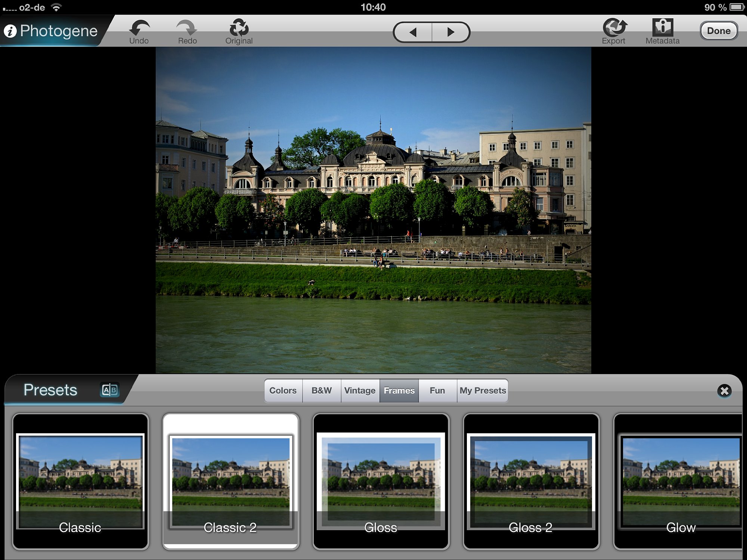Switch to the B&W tab
The height and width of the screenshot is (560, 747).
point(322,391)
